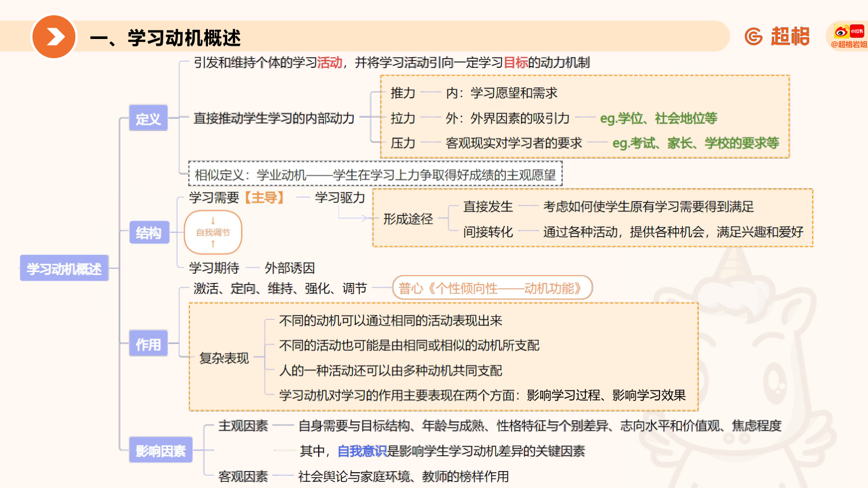Select the purple 影响因素 node
868x488 pixels.
tap(160, 450)
